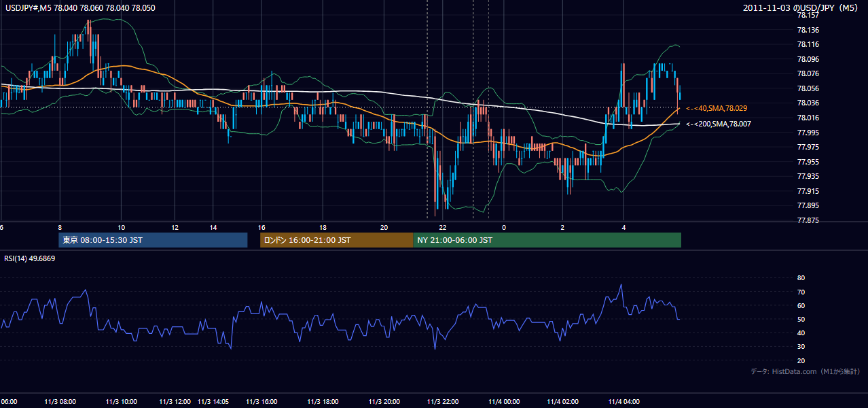Click price axis value 77.915
The height and width of the screenshot is (408, 868).
(808, 191)
